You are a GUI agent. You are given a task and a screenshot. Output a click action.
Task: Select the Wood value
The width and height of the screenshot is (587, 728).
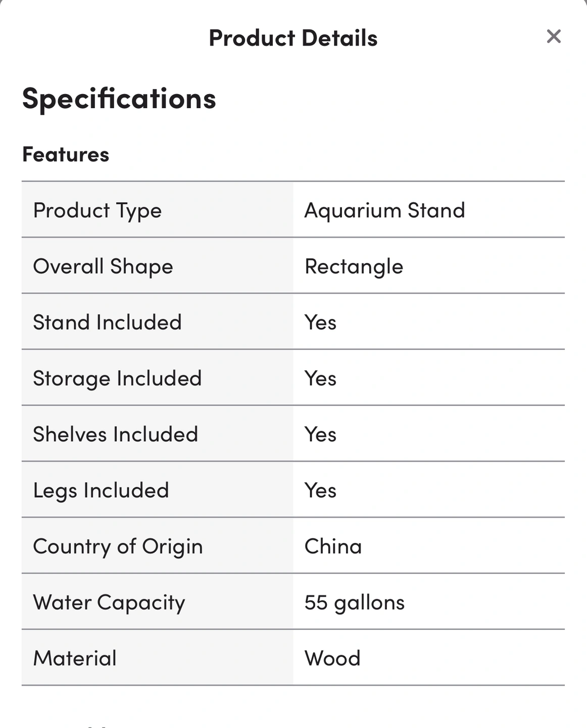click(332, 659)
